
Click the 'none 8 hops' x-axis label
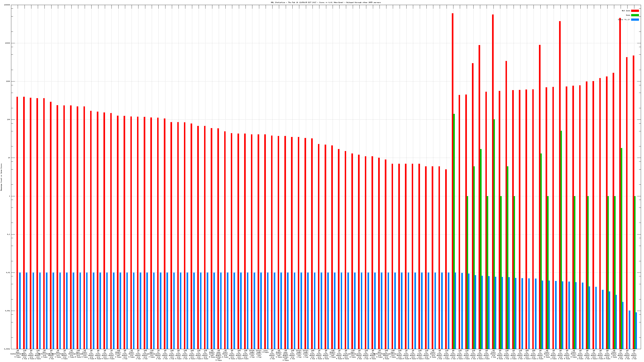click(x=265, y=352)
